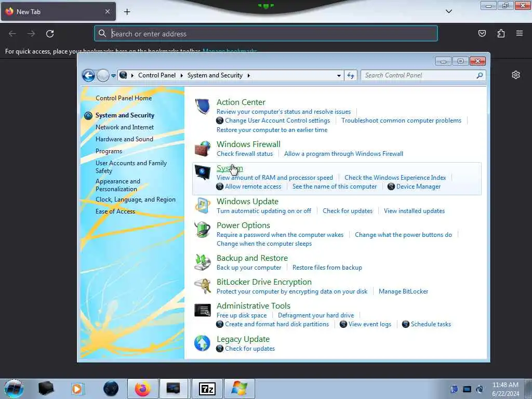Click the Pocket save icon in Firefox
532x399 pixels.
(482, 33)
